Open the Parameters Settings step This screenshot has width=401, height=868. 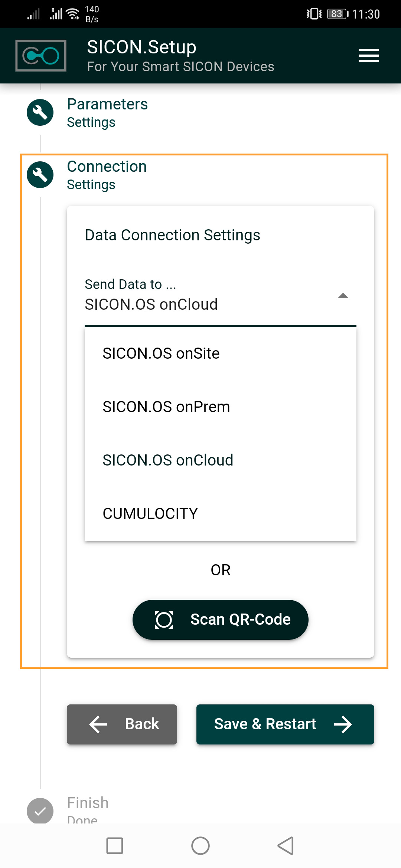pos(107,112)
